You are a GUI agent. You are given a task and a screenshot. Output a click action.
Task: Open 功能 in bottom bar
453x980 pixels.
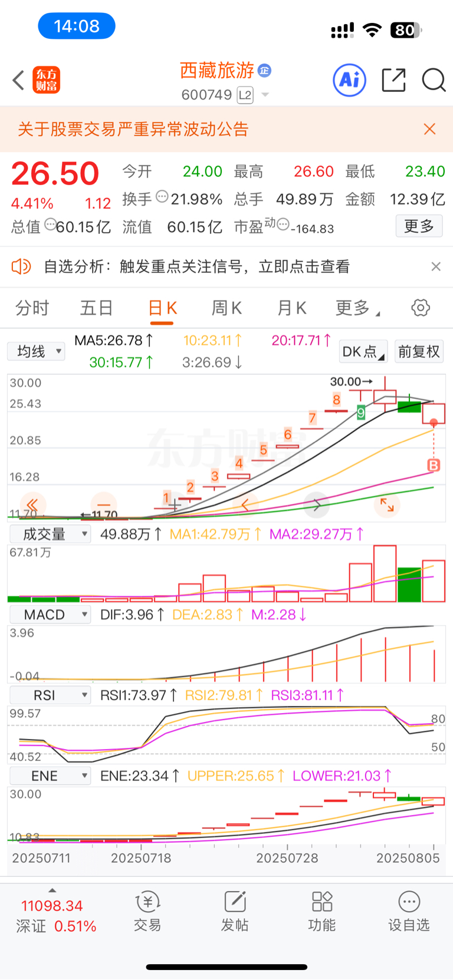click(x=322, y=912)
